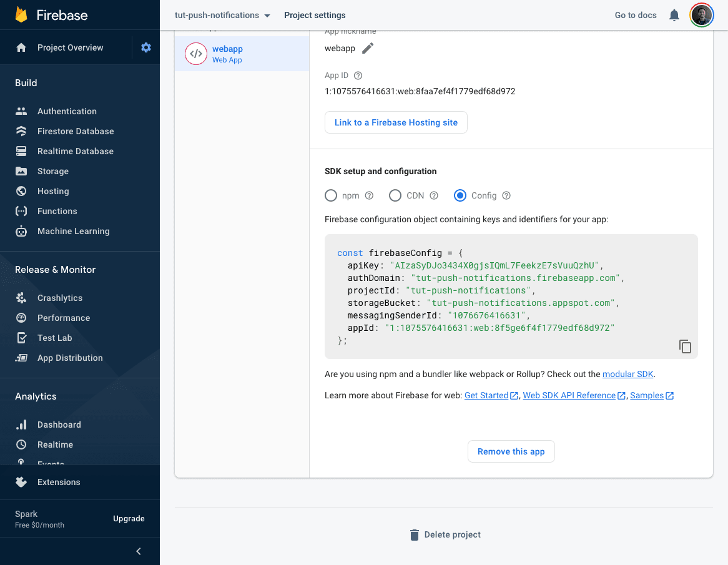728x565 pixels.
Task: Copy the Firebase config snippet
Action: (685, 346)
